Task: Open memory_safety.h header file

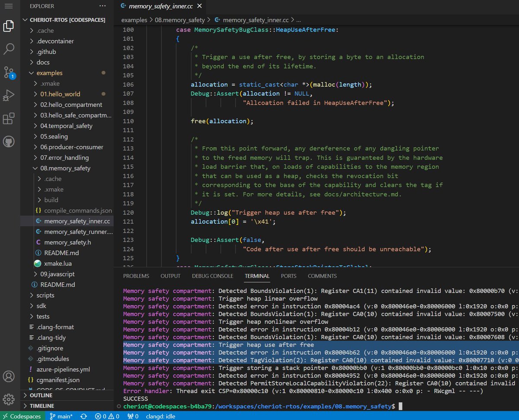Action: click(x=67, y=242)
